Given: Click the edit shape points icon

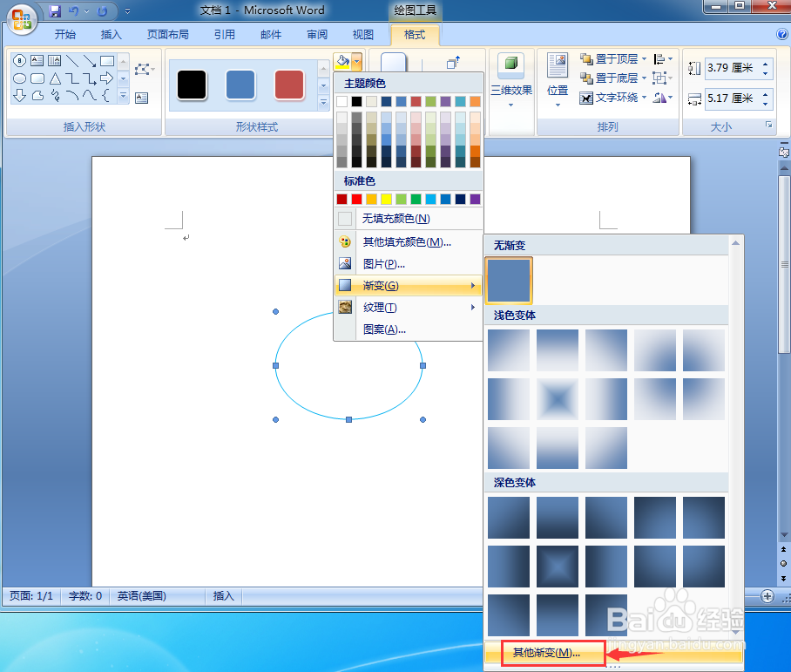Looking at the screenshot, I should pyautogui.click(x=143, y=69).
